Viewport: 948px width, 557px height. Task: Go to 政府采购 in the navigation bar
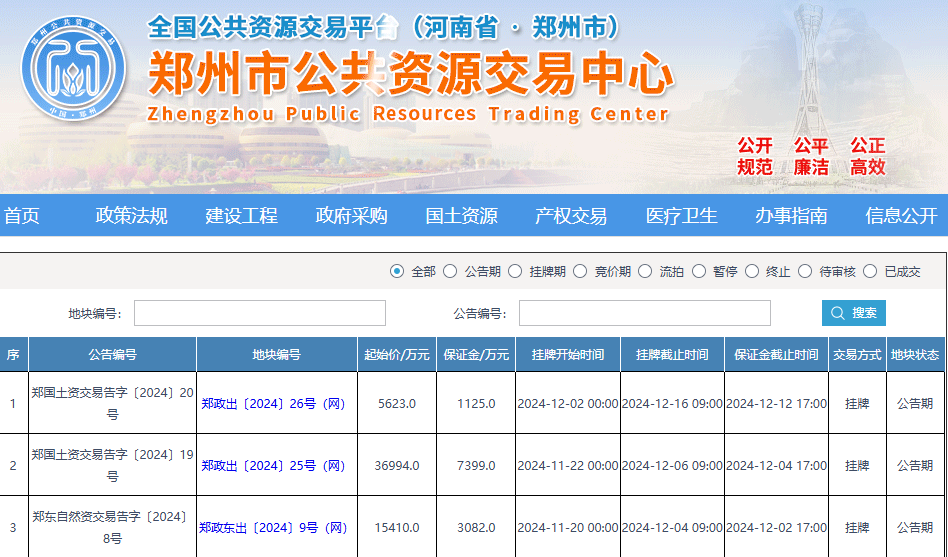pos(351,216)
